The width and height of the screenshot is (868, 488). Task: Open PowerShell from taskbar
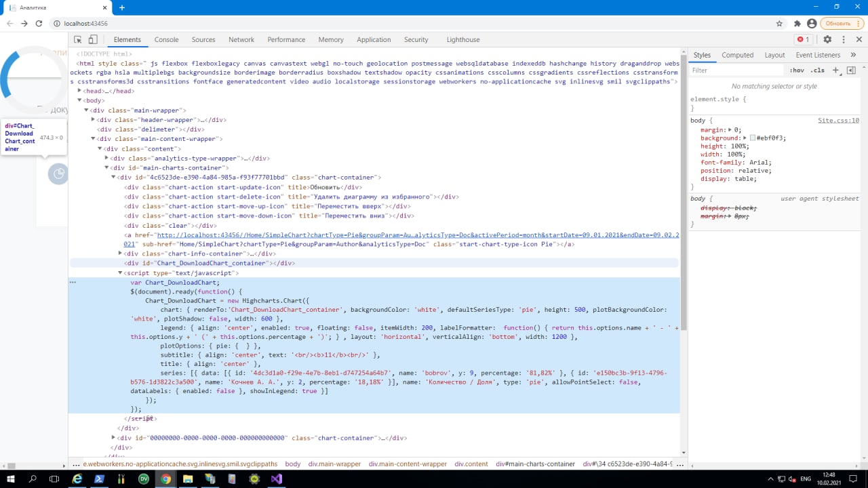tap(100, 479)
